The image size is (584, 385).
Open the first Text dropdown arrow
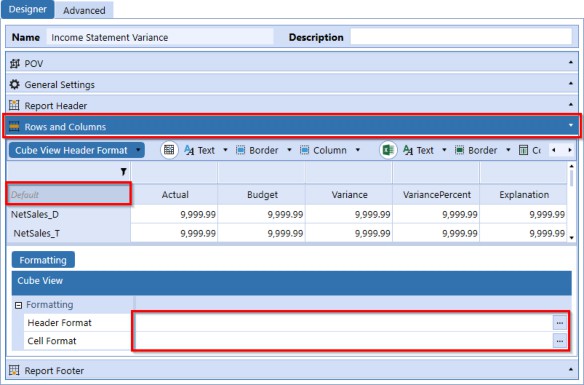click(x=225, y=150)
